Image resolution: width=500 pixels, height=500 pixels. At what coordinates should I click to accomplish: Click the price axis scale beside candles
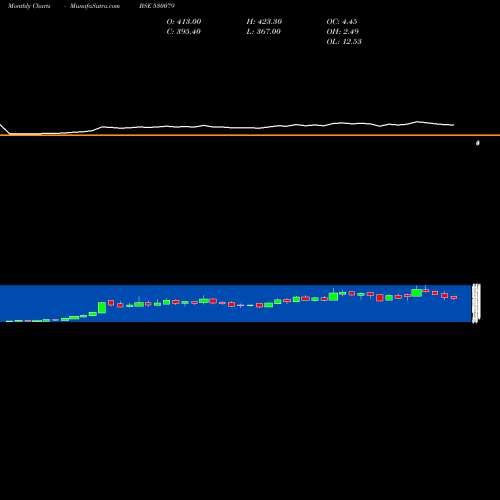coord(476,303)
